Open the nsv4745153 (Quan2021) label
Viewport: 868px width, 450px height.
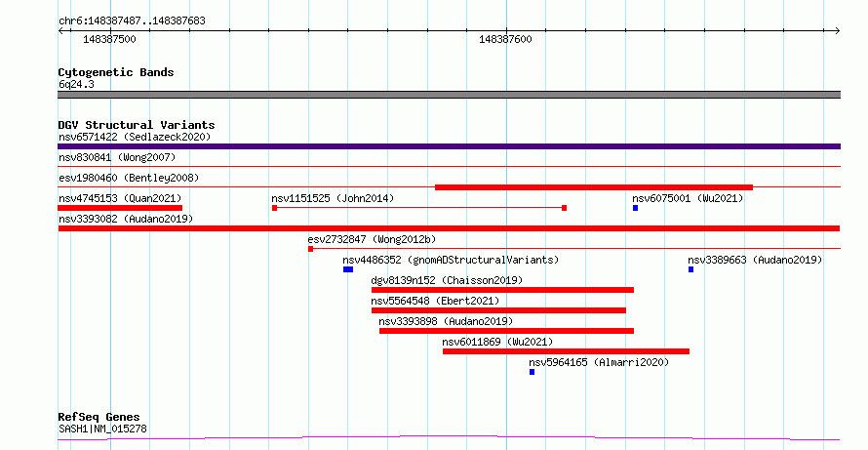[120, 198]
